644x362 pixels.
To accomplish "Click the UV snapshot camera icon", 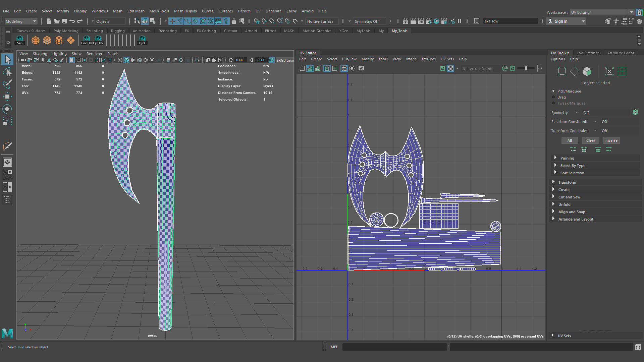I will pos(361,68).
